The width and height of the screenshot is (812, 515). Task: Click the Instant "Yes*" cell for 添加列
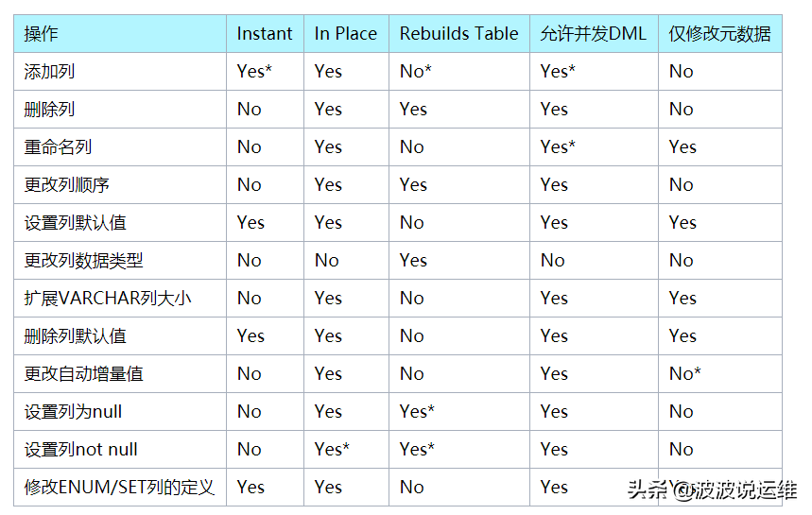254,72
